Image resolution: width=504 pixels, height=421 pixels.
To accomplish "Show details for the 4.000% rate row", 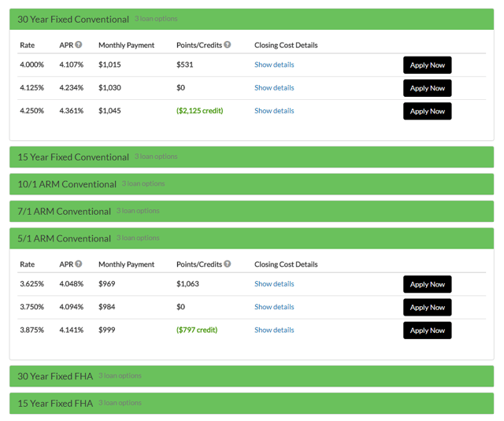I will [x=274, y=65].
